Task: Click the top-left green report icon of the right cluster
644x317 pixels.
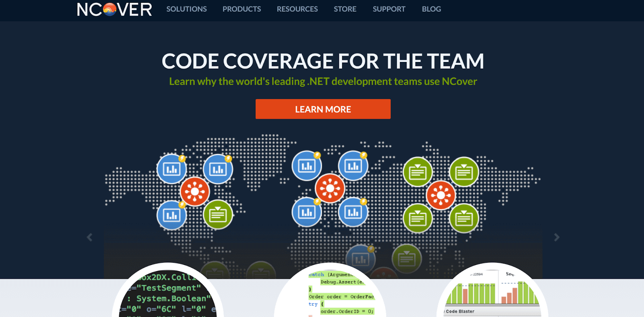Action: (x=418, y=172)
